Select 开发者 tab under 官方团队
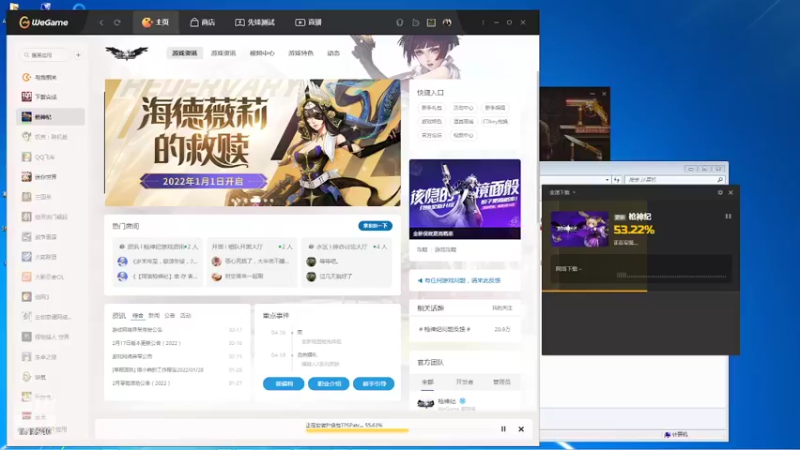Screen dimensions: 800x450 point(465,382)
